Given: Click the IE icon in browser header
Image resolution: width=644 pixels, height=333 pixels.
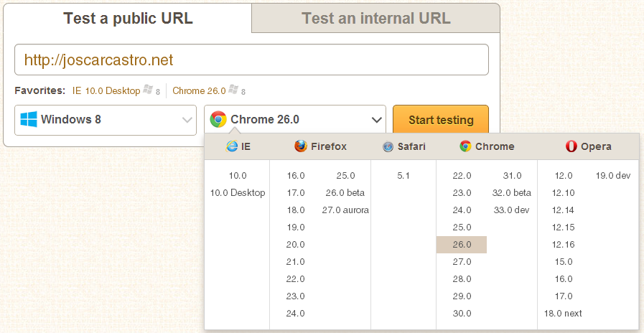Looking at the screenshot, I should point(232,146).
